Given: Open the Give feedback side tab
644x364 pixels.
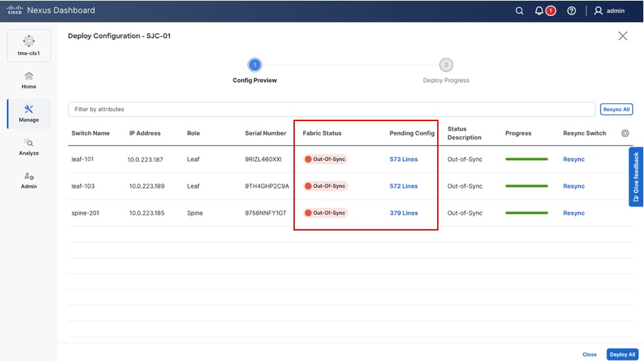Looking at the screenshot, I should pos(636,177).
